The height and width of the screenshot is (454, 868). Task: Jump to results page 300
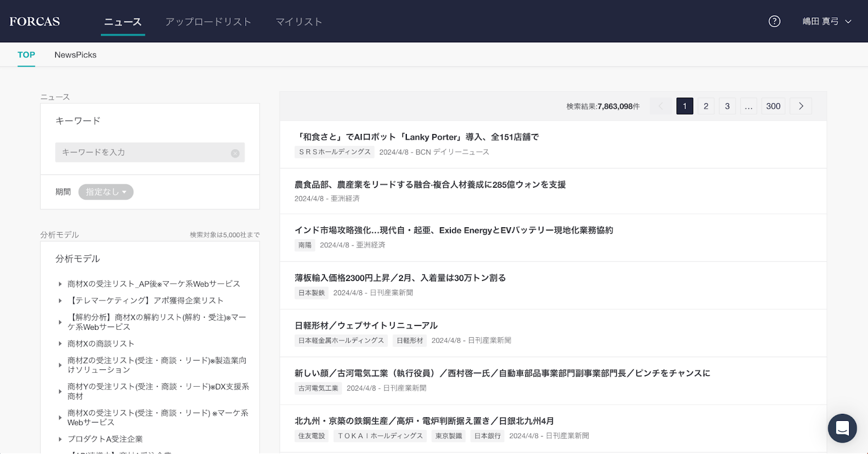773,106
